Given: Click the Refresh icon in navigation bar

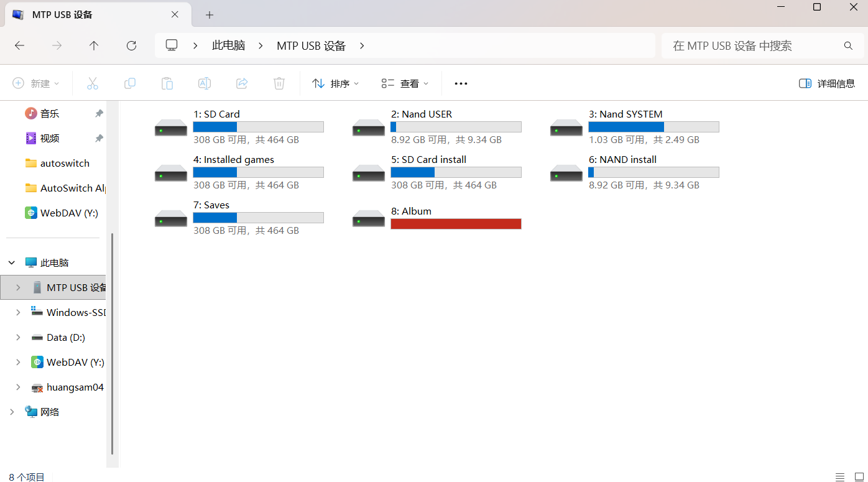Looking at the screenshot, I should pos(131,45).
